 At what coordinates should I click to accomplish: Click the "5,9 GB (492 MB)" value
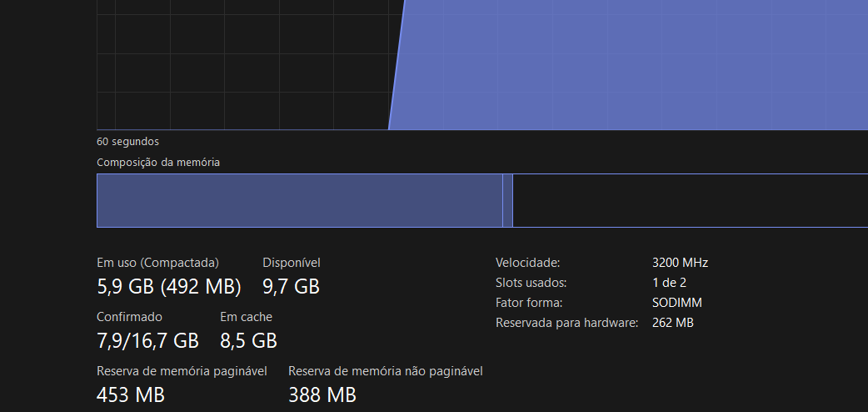[x=169, y=287]
